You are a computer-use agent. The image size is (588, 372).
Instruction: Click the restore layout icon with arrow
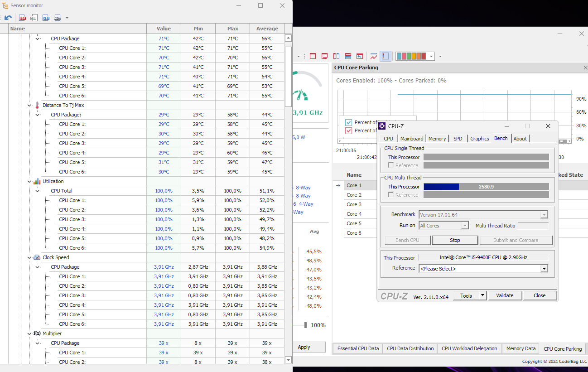(x=360, y=56)
